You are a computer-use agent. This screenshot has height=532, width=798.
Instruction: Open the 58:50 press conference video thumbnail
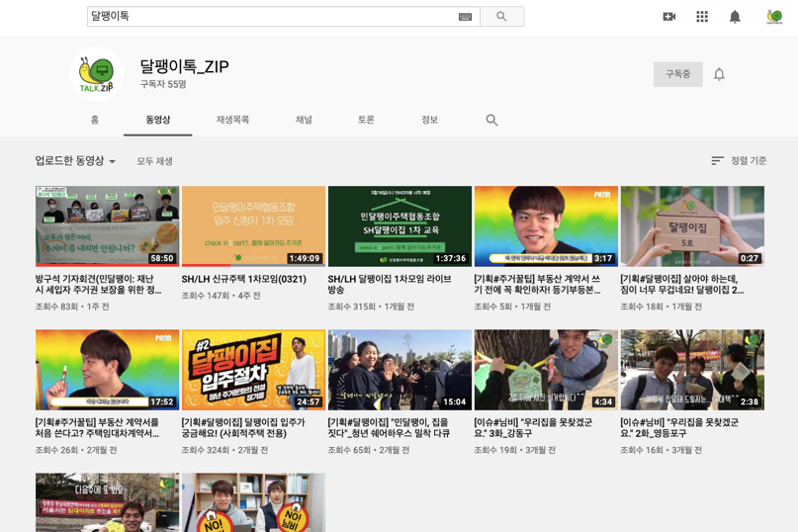tap(107, 226)
